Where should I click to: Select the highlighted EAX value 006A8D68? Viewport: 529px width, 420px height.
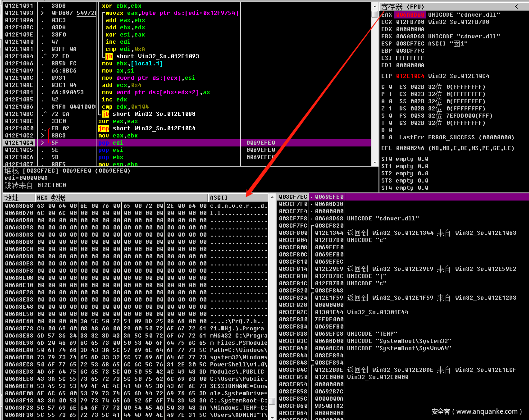[x=410, y=15]
